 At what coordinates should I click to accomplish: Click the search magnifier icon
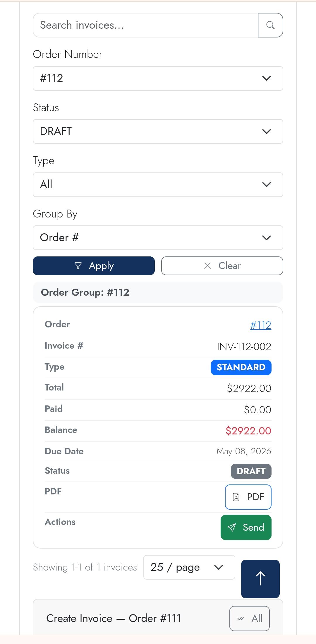[x=270, y=25]
